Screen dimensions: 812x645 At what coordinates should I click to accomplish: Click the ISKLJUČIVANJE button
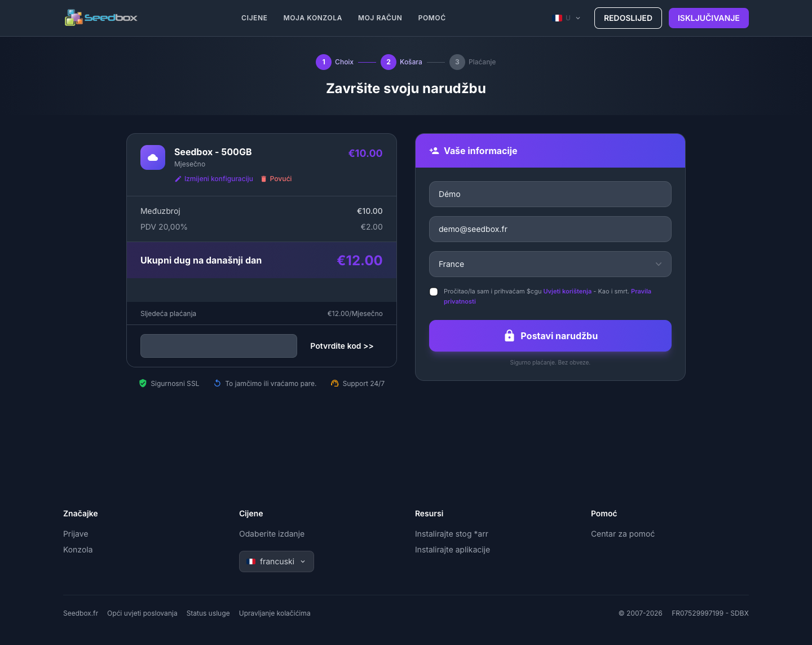709,18
